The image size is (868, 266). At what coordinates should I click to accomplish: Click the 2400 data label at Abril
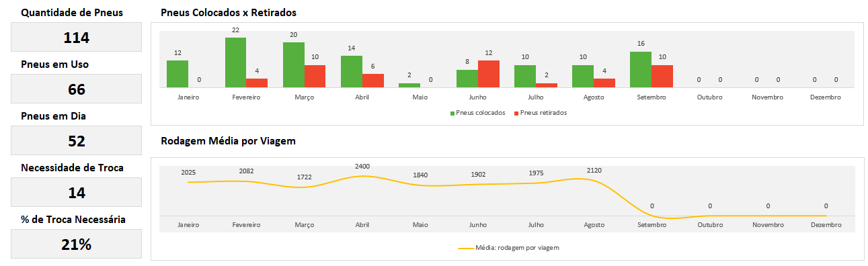click(362, 166)
